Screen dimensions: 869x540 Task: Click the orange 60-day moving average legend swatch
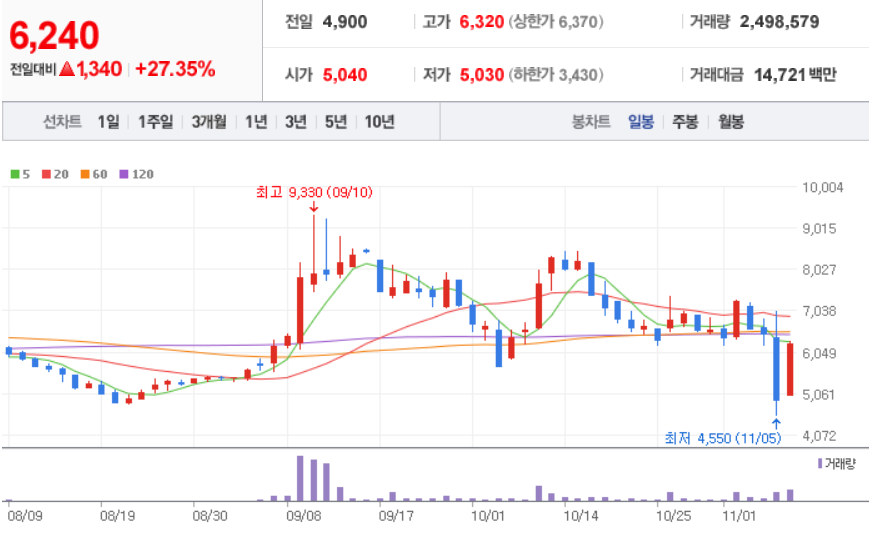point(85,174)
